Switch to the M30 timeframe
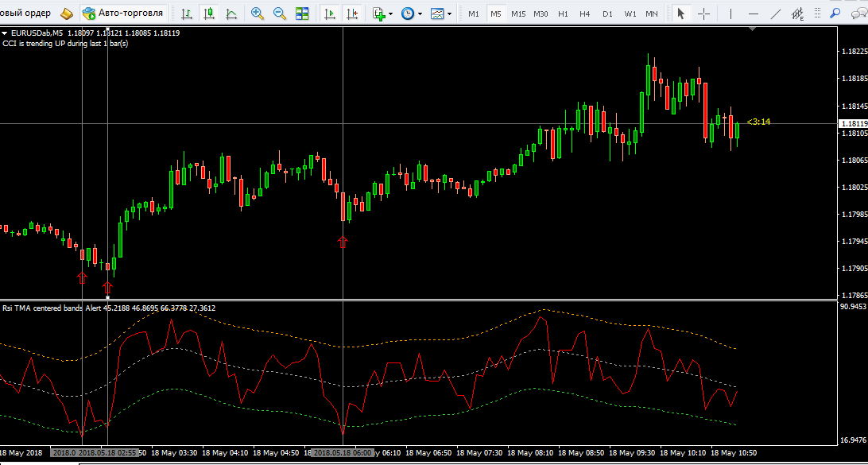This screenshot has height=465, width=868. point(541,14)
